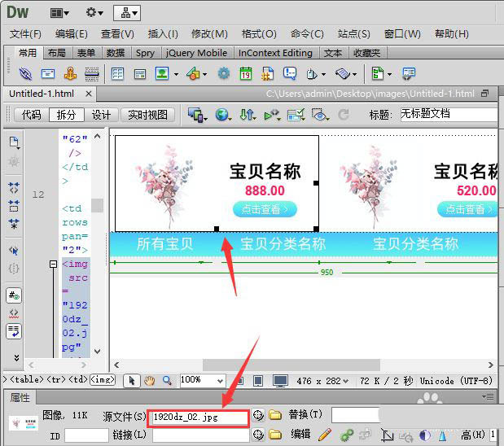Image resolution: width=504 pixels, height=446 pixels.
Task: Insert a table icon
Action: pyautogui.click(x=117, y=74)
